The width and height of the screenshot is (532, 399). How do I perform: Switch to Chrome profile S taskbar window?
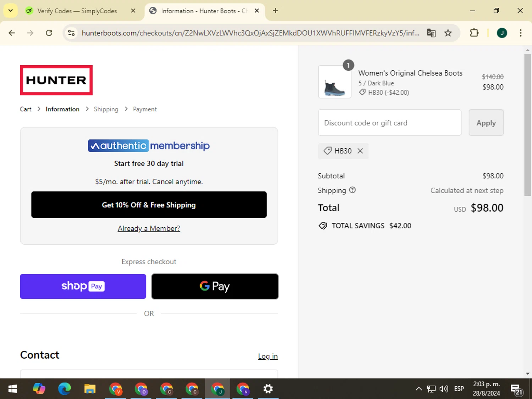point(243,389)
